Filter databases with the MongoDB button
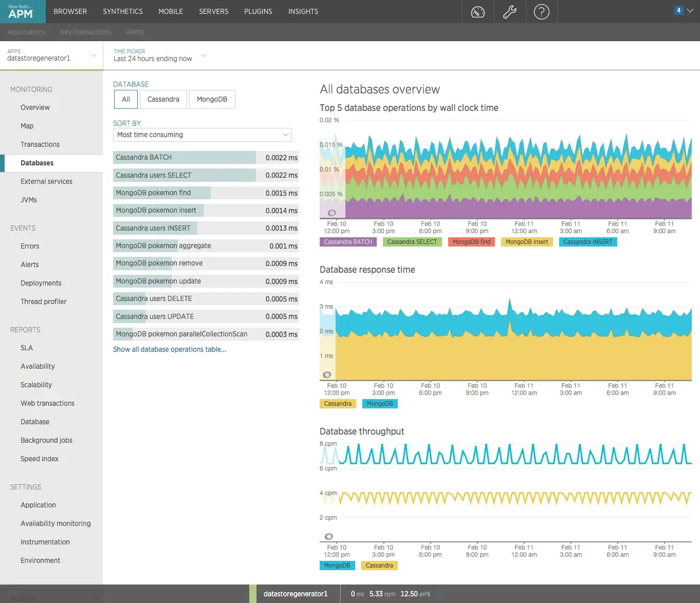The width and height of the screenshot is (700, 603). [x=212, y=99]
